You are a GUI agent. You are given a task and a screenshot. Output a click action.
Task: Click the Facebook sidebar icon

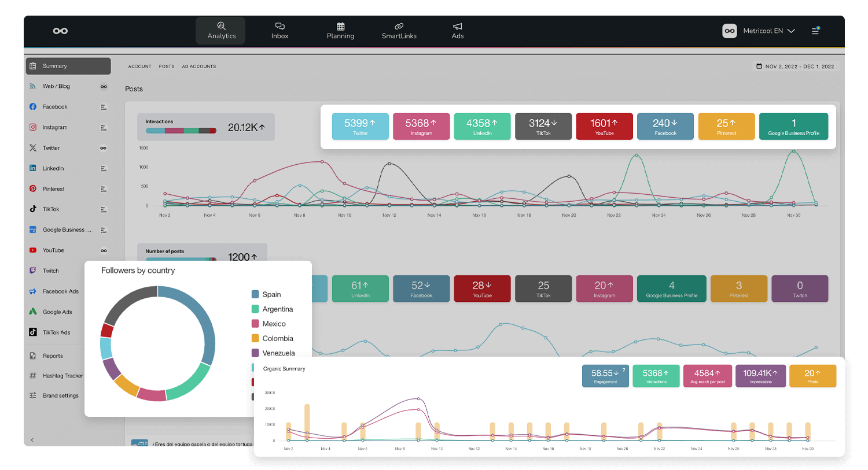coord(33,107)
